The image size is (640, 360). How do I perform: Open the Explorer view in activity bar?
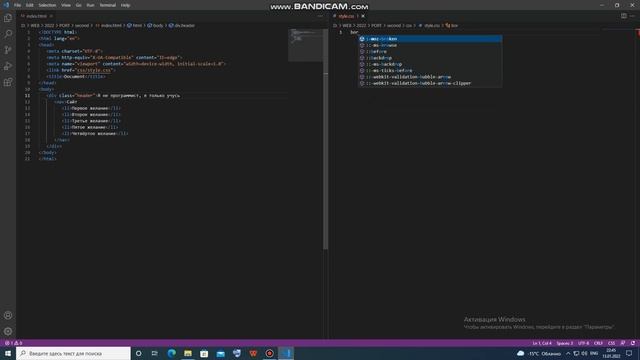point(8,18)
